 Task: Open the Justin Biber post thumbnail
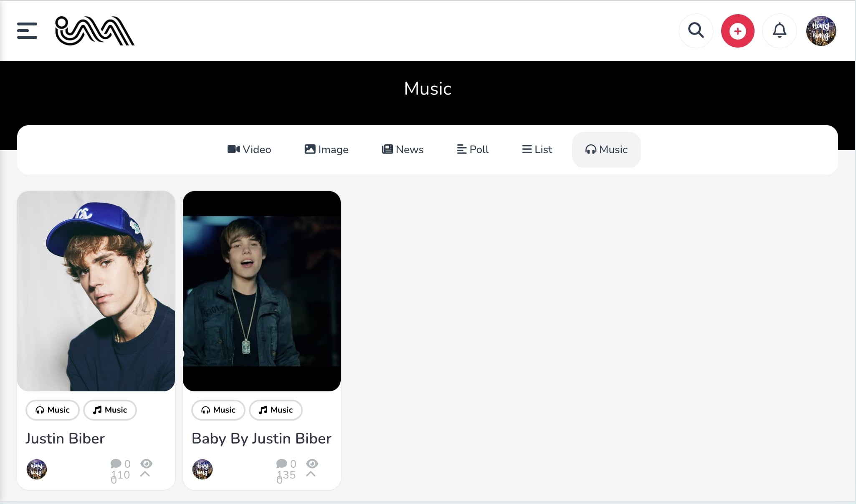point(96,291)
